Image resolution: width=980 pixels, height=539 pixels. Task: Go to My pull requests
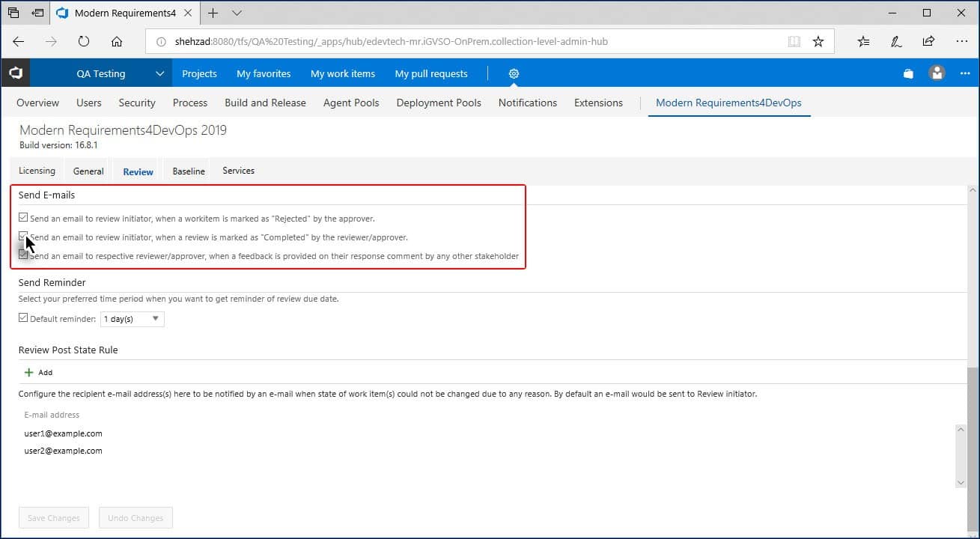[x=431, y=73]
